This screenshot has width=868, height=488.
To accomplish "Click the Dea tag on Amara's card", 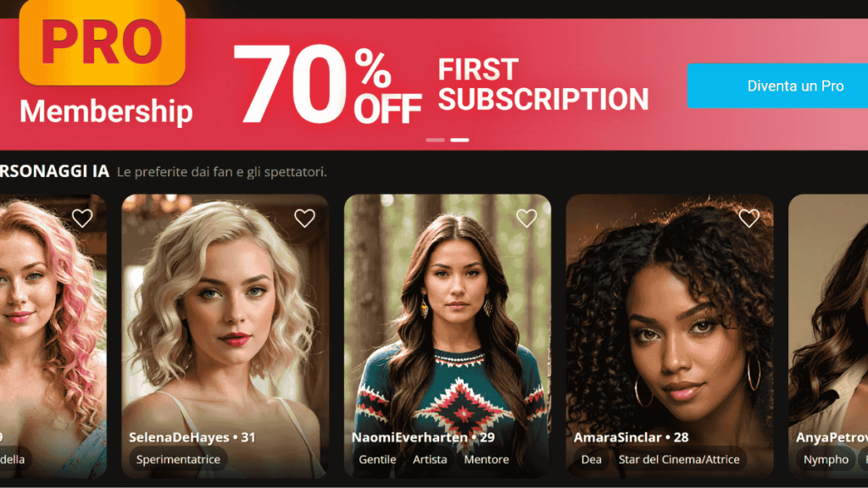I will point(591,459).
